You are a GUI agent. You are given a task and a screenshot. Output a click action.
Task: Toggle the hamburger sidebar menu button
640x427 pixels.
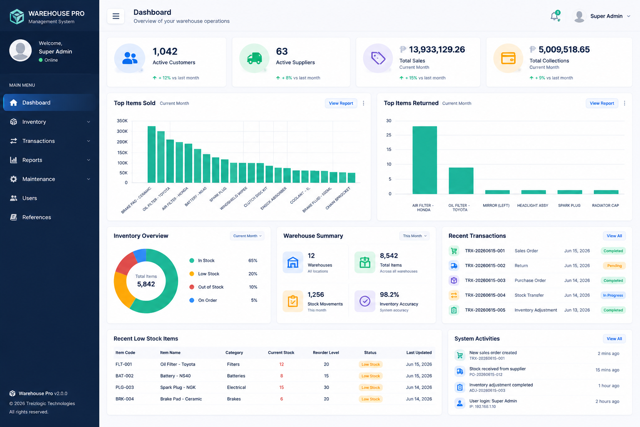[116, 16]
